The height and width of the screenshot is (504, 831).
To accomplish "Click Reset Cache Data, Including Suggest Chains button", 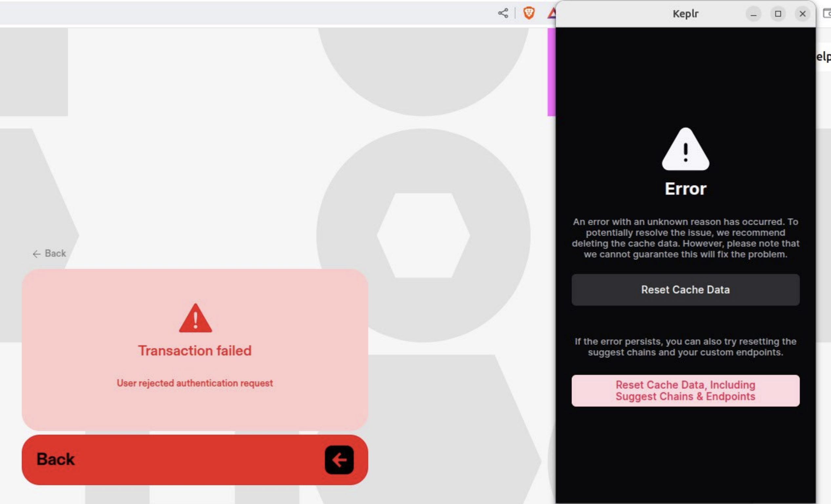I will (x=685, y=391).
